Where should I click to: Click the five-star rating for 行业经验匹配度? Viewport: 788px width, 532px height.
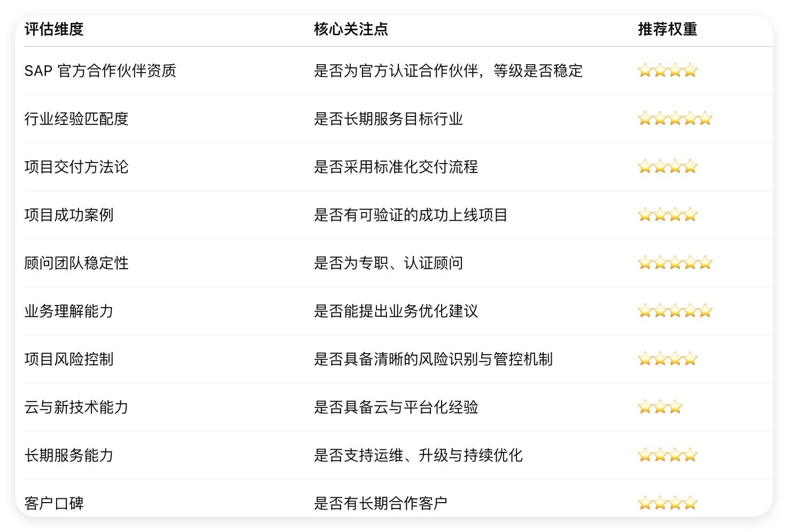[x=675, y=119]
